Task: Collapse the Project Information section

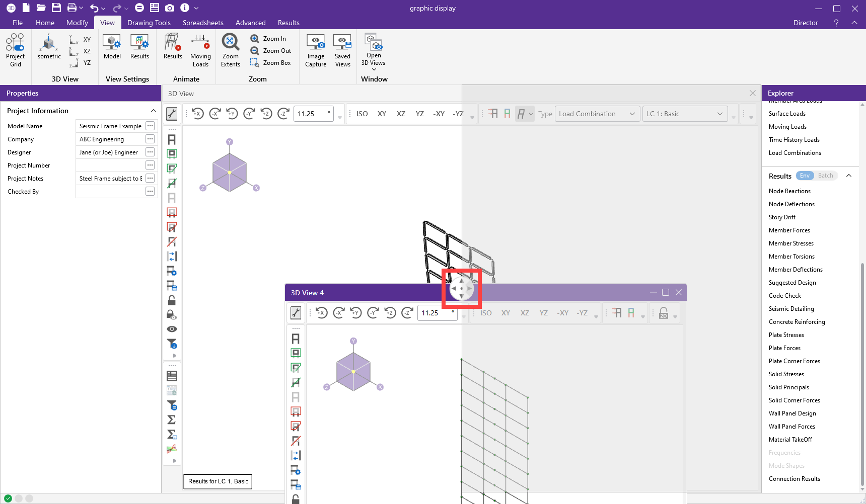Action: click(x=154, y=111)
